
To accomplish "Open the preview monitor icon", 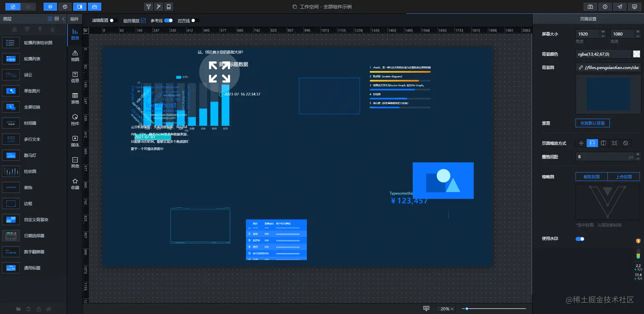I will click(x=634, y=7).
